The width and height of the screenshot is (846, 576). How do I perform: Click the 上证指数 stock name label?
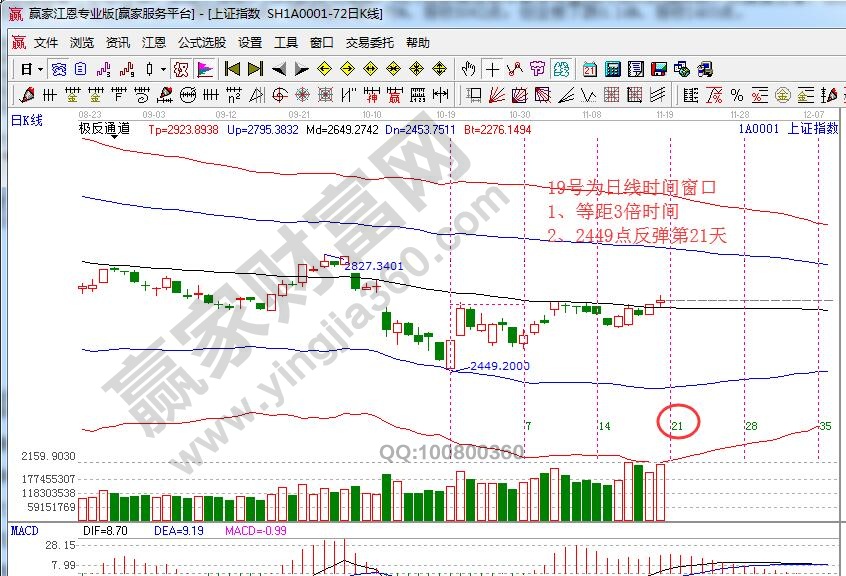point(812,129)
